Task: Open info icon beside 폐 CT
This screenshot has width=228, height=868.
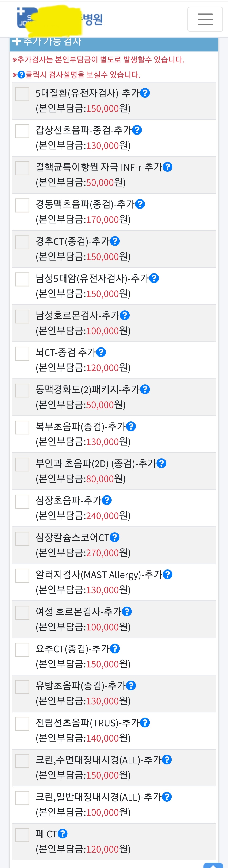Action: point(63,834)
